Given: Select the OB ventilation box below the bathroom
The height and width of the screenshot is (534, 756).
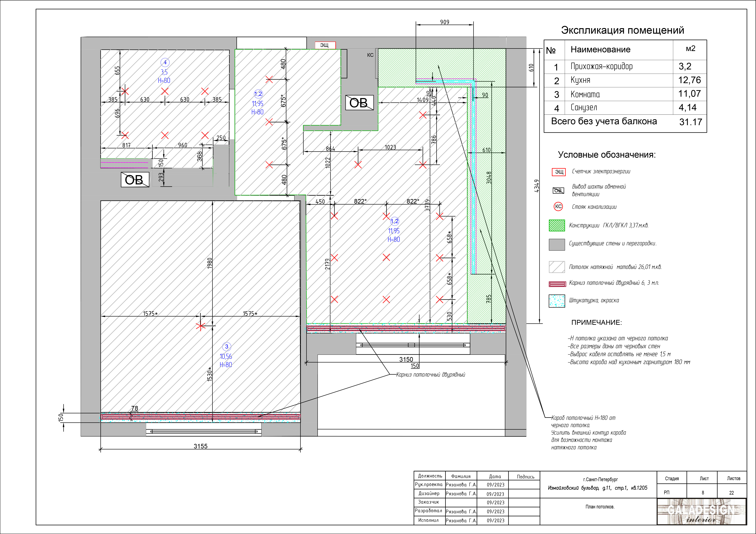Looking at the screenshot, I should 135,180.
